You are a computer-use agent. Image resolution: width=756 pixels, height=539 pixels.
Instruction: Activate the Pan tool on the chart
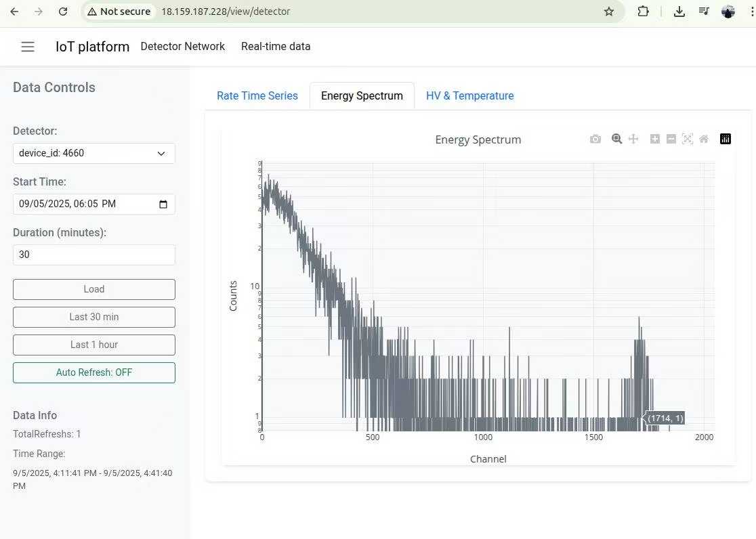pyautogui.click(x=633, y=139)
